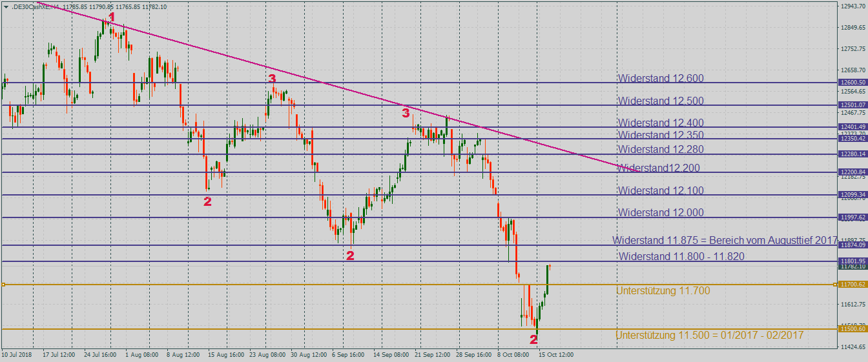Select the label Widerstand 12.000

pos(661,213)
